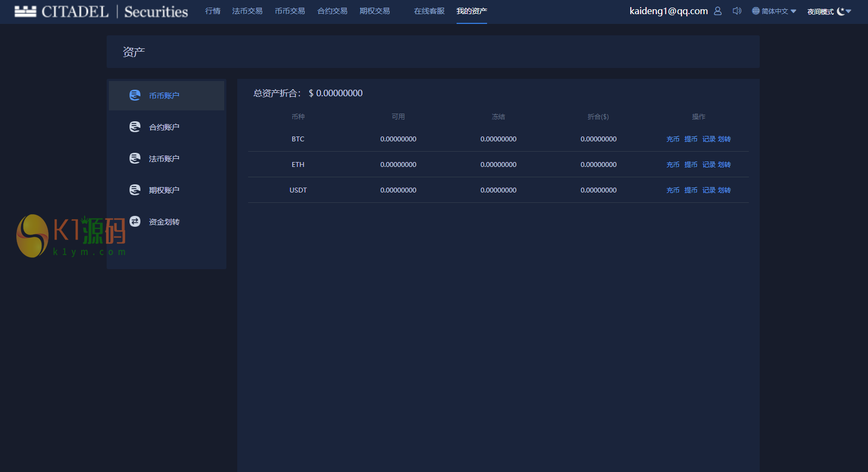
Task: Click the coin icon for 币币账户
Action: (x=135, y=95)
